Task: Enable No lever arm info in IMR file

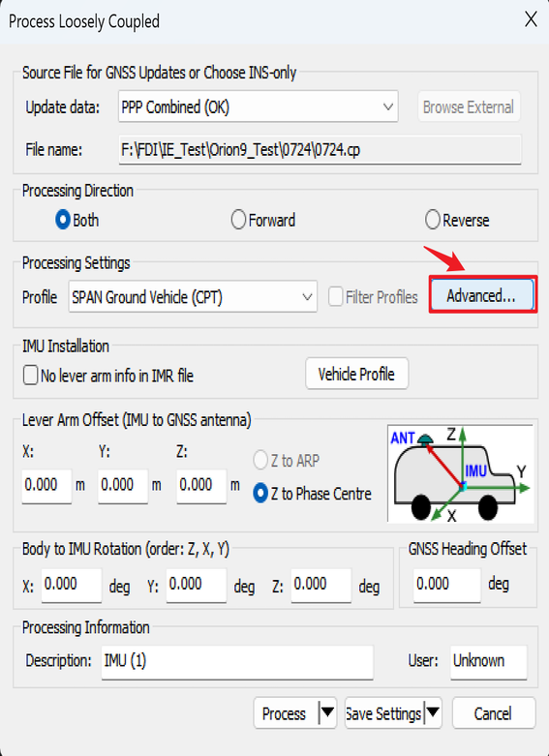Action: click(x=108, y=376)
